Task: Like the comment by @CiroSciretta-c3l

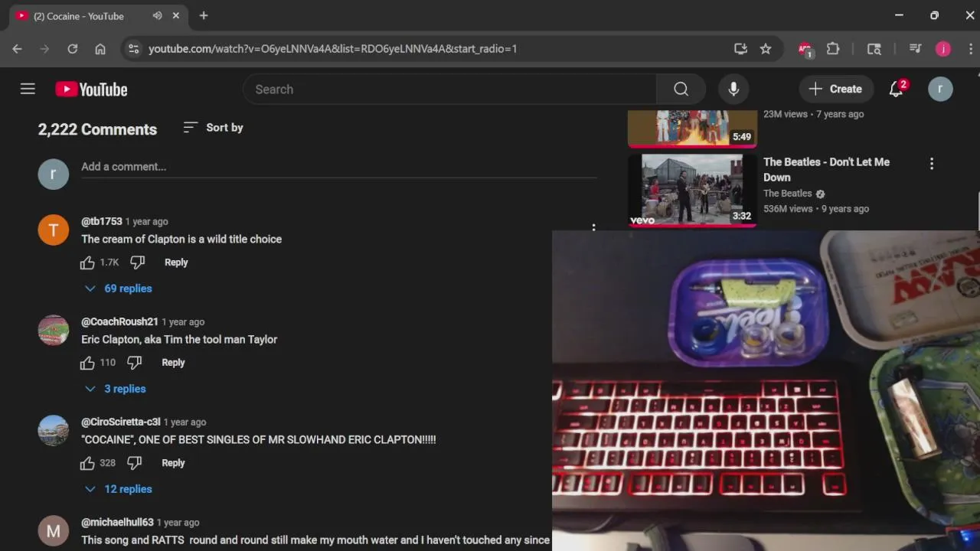Action: pos(87,463)
